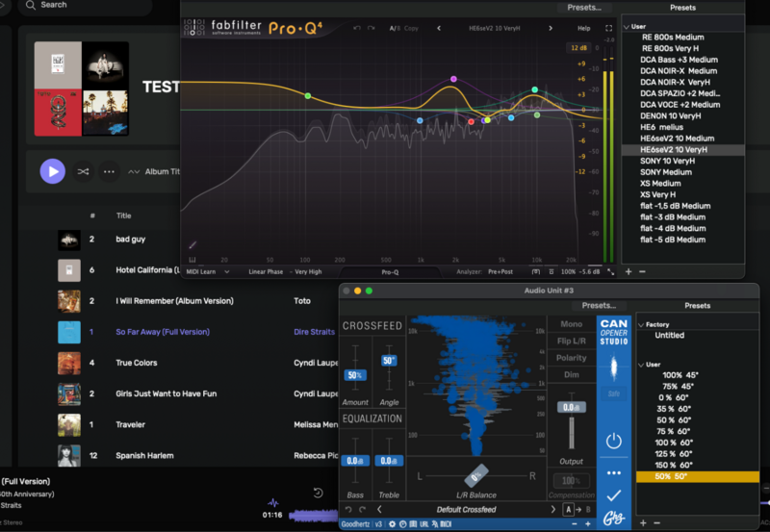Toggle Dim in CanOpener
770x532 pixels.
click(x=571, y=374)
